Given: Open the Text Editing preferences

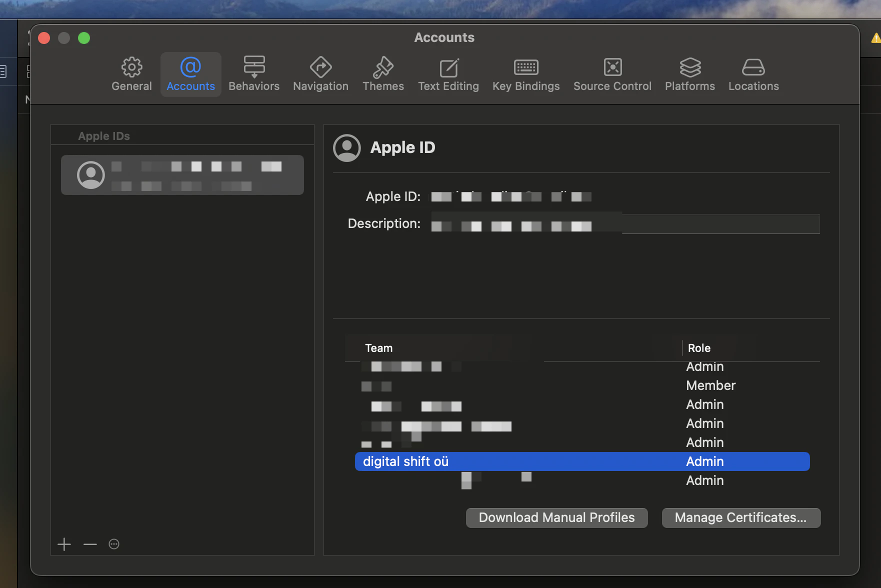Looking at the screenshot, I should click(448, 74).
